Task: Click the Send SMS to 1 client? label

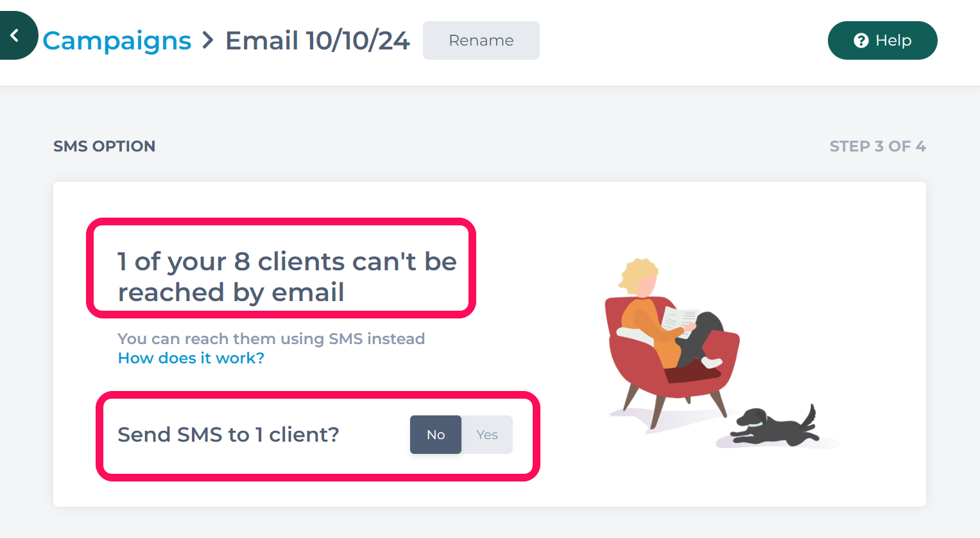Action: [228, 435]
